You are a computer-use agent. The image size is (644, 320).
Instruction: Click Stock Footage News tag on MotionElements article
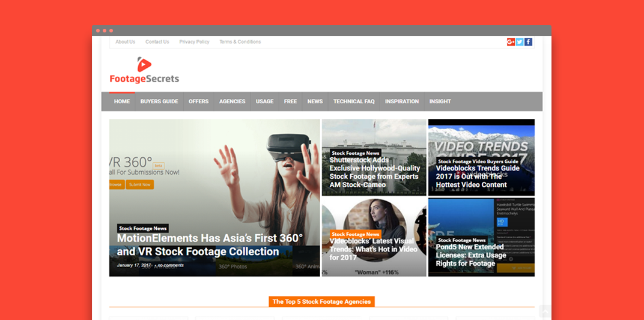143,229
